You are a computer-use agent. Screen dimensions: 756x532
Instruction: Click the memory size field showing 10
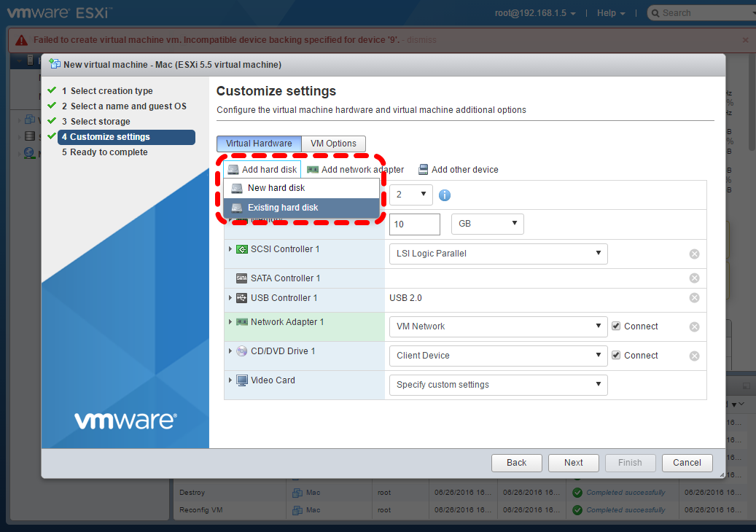tap(415, 224)
